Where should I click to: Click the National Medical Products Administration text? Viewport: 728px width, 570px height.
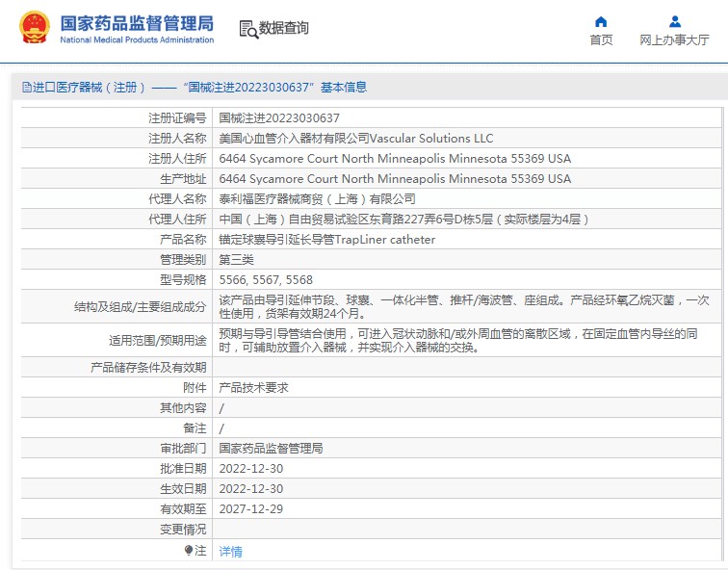(137, 39)
